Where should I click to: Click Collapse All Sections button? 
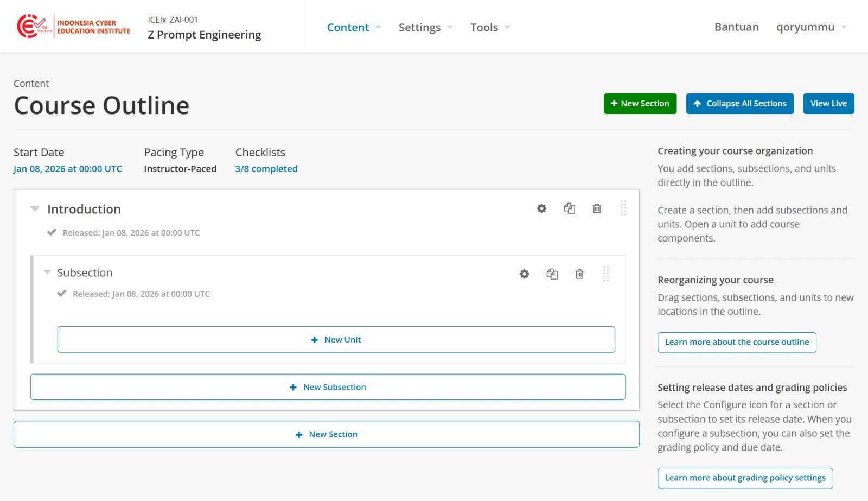click(740, 104)
